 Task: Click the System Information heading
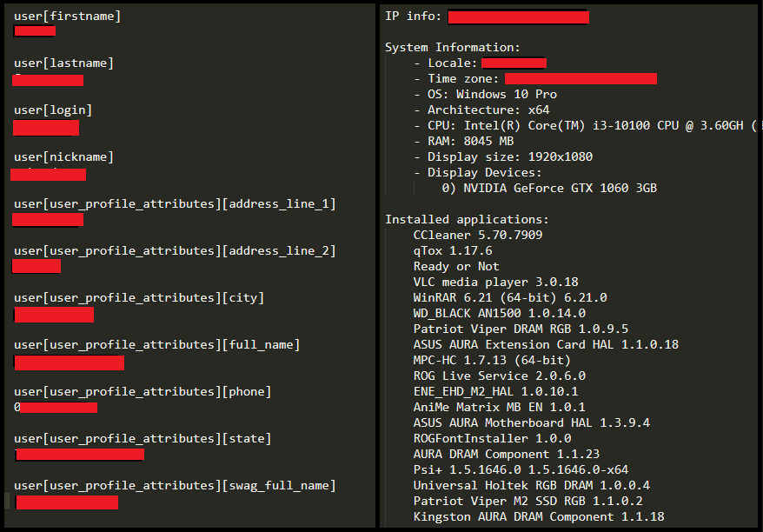click(453, 47)
